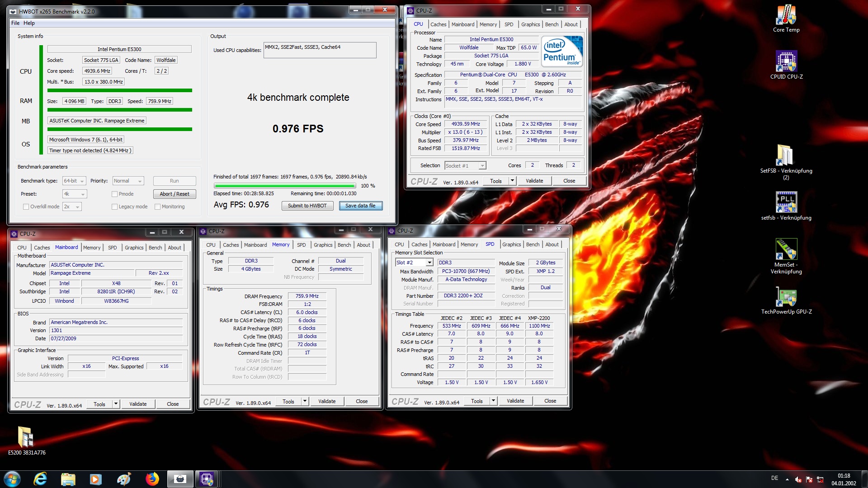Viewport: 868px width, 488px height.
Task: Click the CPU-Z Memory window title icon
Action: [x=203, y=231]
